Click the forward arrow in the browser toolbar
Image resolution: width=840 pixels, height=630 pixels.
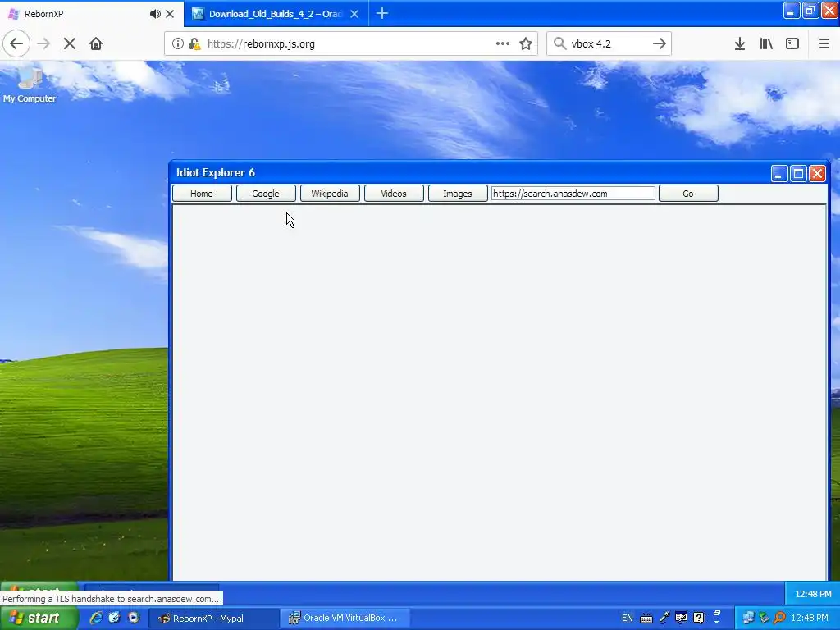click(43, 43)
